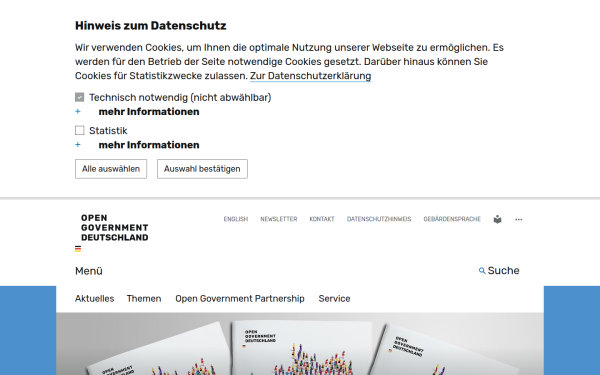Screen dimensions: 600x375
Task: Click the Suche search label
Action: pos(503,271)
